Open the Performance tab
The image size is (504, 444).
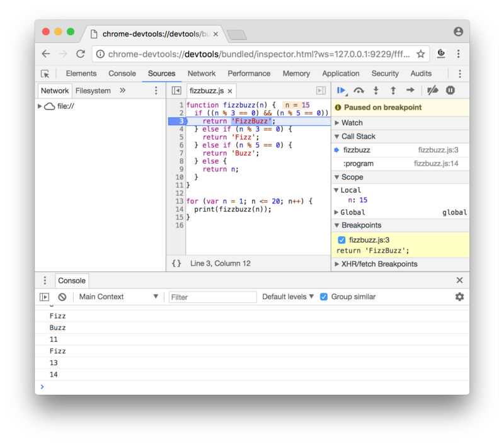(x=249, y=74)
